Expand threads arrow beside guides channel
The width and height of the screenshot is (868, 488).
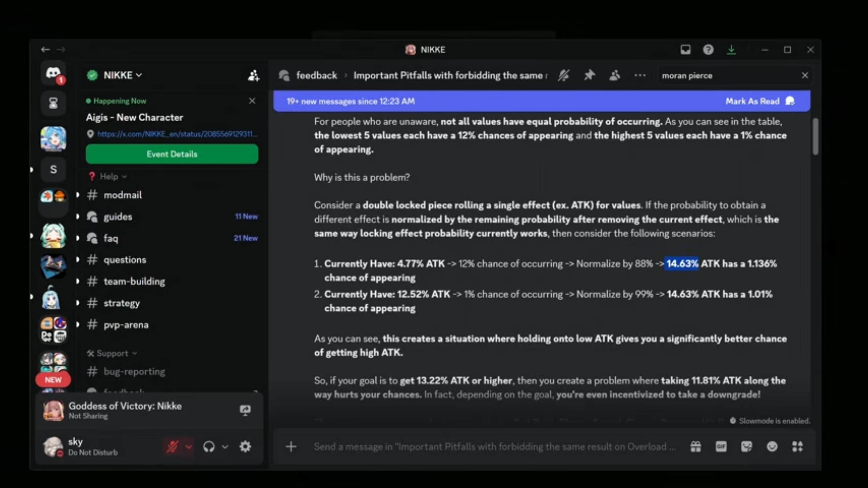(x=78, y=217)
